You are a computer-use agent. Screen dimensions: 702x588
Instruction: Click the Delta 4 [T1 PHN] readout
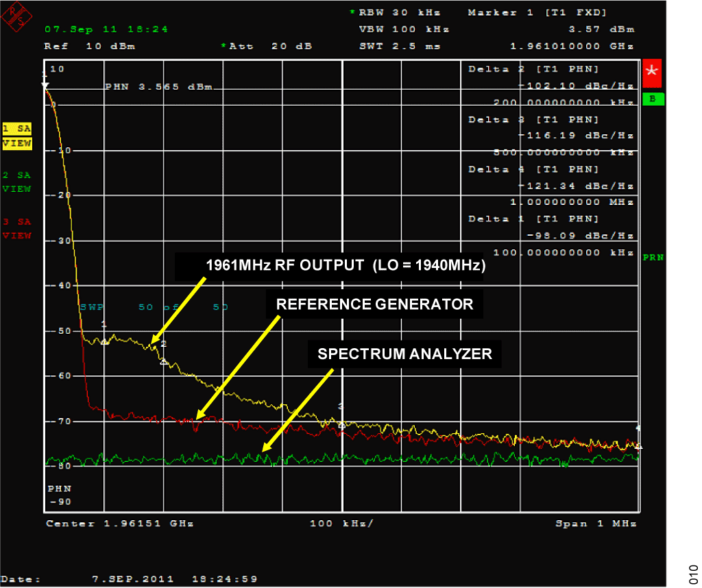[533, 169]
